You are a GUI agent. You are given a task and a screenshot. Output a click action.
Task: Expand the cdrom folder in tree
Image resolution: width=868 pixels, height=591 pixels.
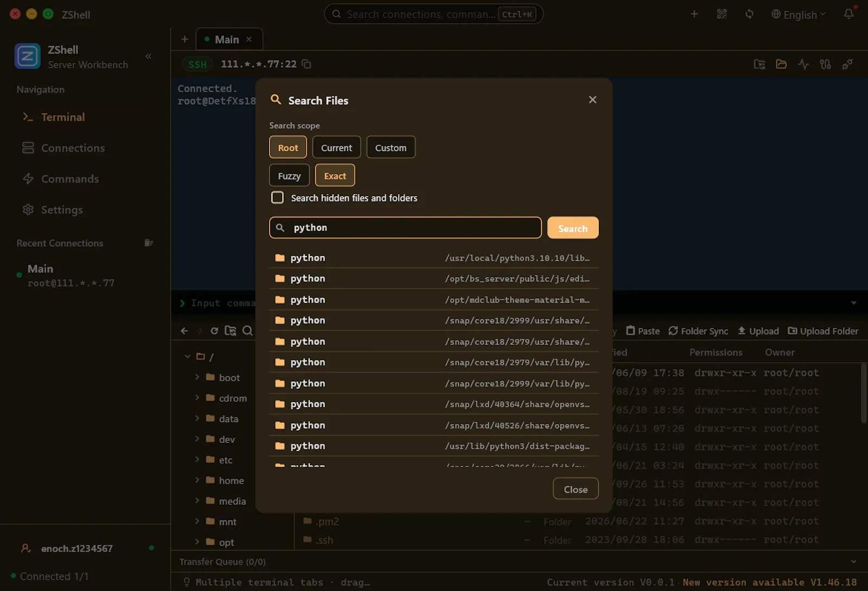(x=197, y=397)
